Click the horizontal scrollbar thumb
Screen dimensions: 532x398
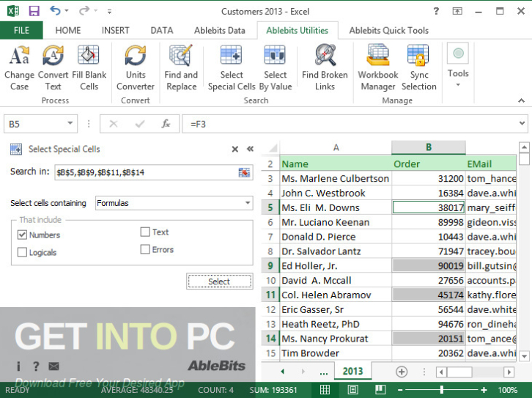pos(459,372)
